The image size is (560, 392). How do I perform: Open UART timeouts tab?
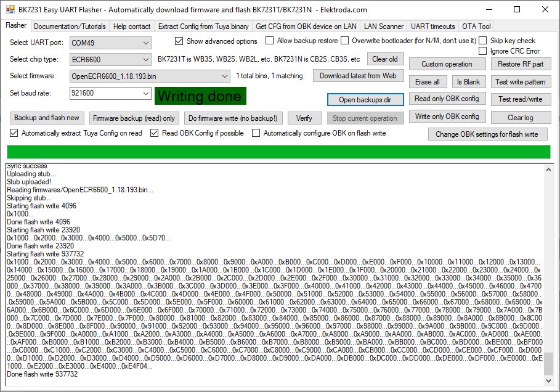(432, 27)
